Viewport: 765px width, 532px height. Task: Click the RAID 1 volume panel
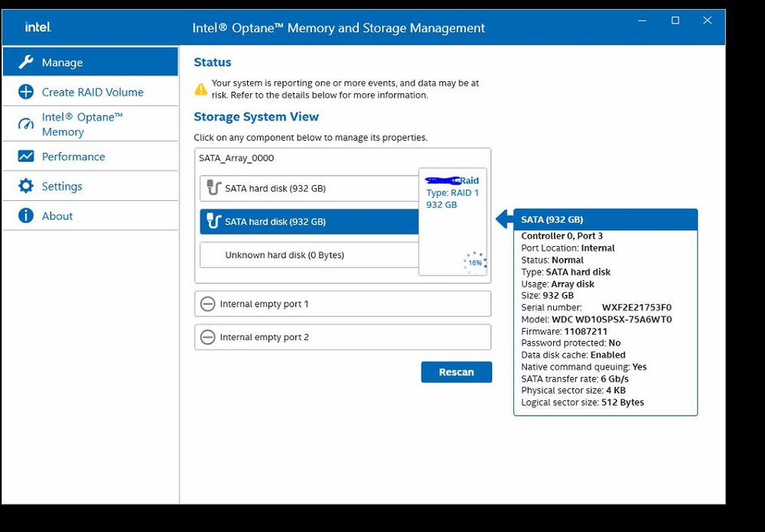453,222
